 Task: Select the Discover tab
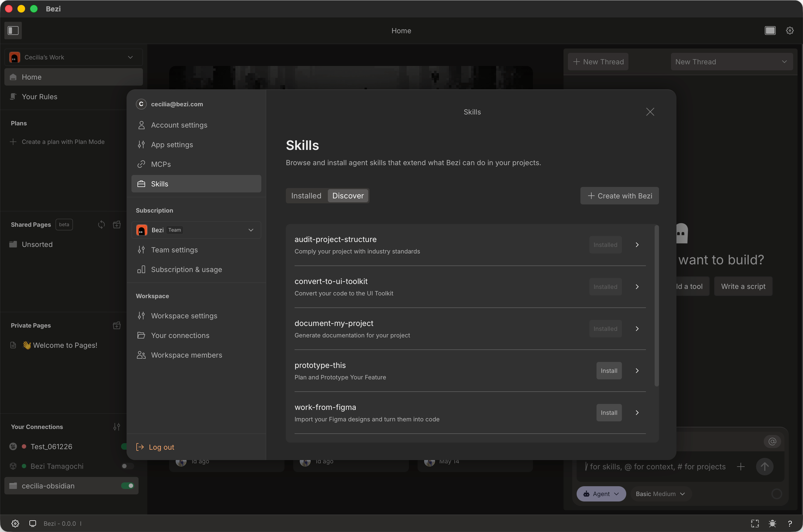[x=348, y=195]
